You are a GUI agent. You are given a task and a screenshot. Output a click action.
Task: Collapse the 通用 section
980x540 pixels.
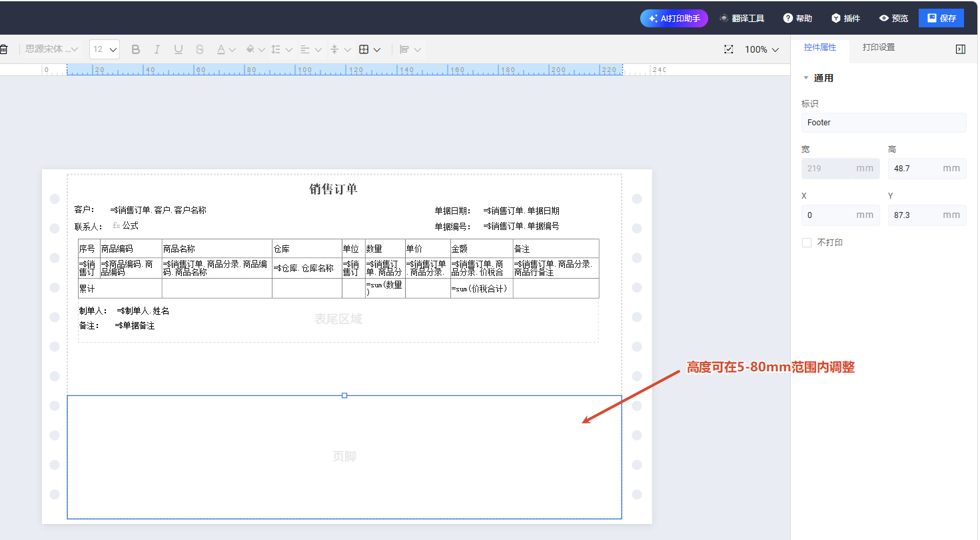805,78
